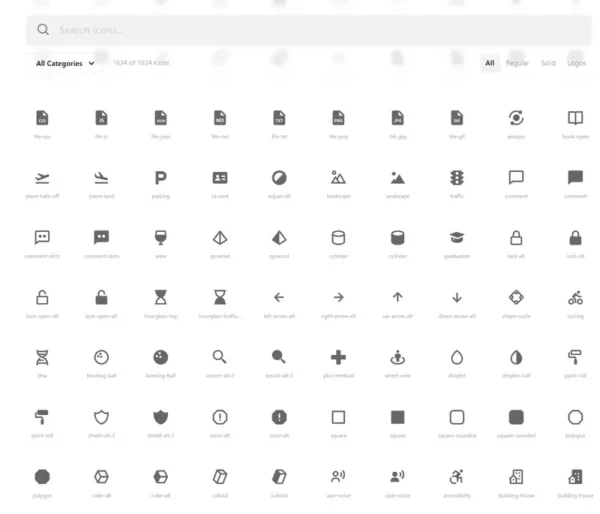
Task: Choose the hourglass-bottom icon
Action: point(220,297)
